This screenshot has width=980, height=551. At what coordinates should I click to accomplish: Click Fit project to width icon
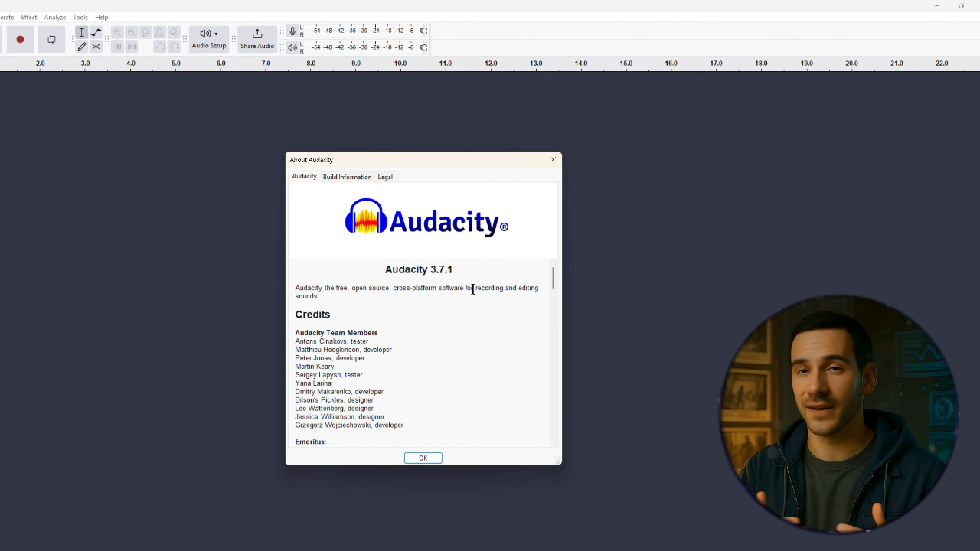[x=160, y=33]
